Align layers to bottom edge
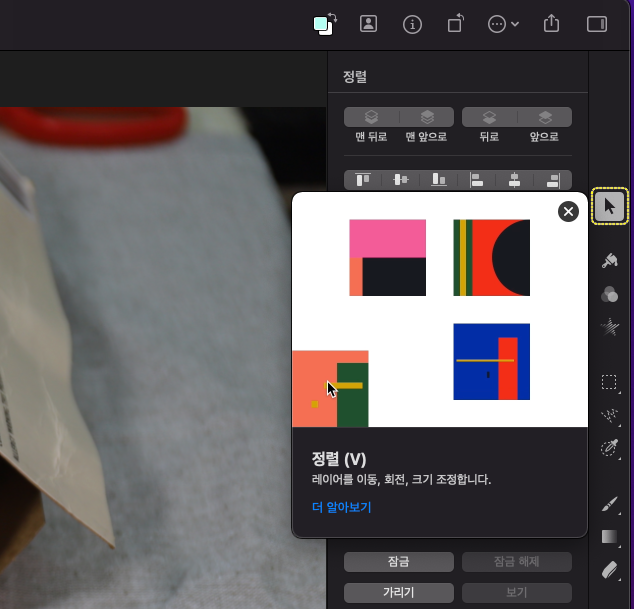 tap(439, 180)
